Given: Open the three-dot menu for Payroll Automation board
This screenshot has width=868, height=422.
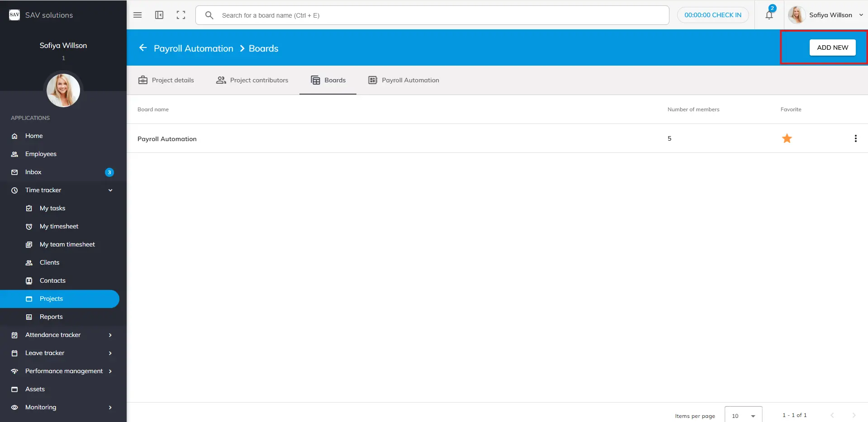Looking at the screenshot, I should click(855, 138).
